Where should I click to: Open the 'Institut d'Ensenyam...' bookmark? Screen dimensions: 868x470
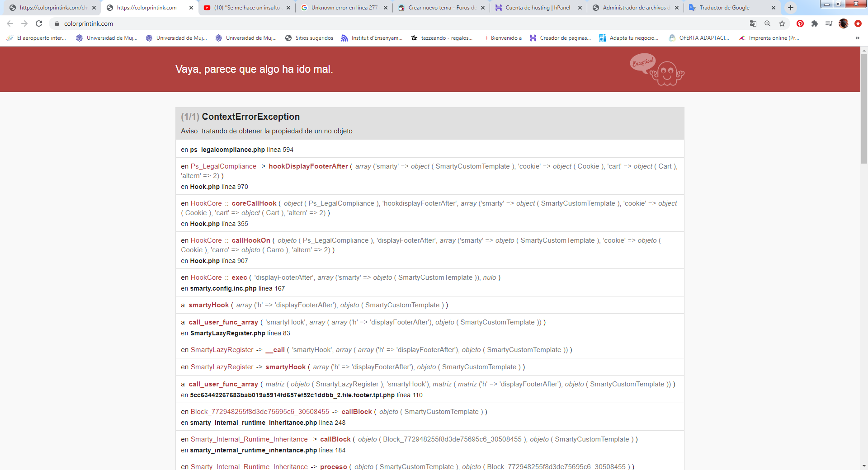(372, 38)
